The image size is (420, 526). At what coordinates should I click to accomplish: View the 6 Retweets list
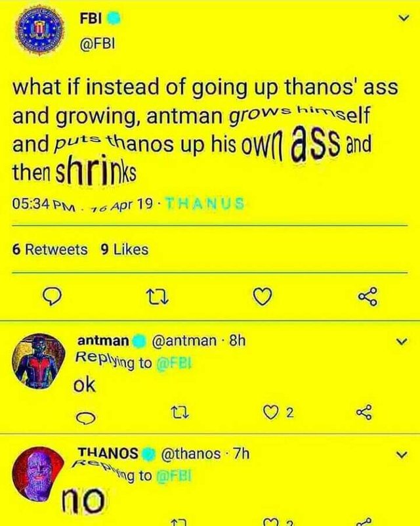coord(50,250)
